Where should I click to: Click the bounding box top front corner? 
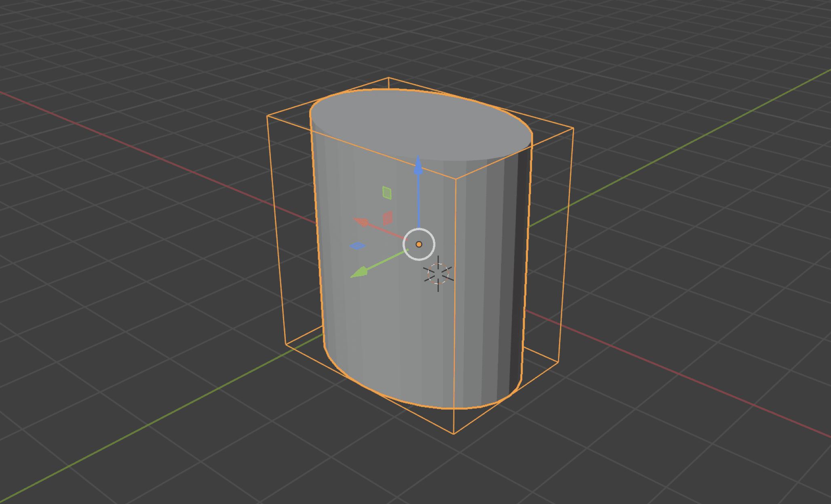tap(456, 178)
